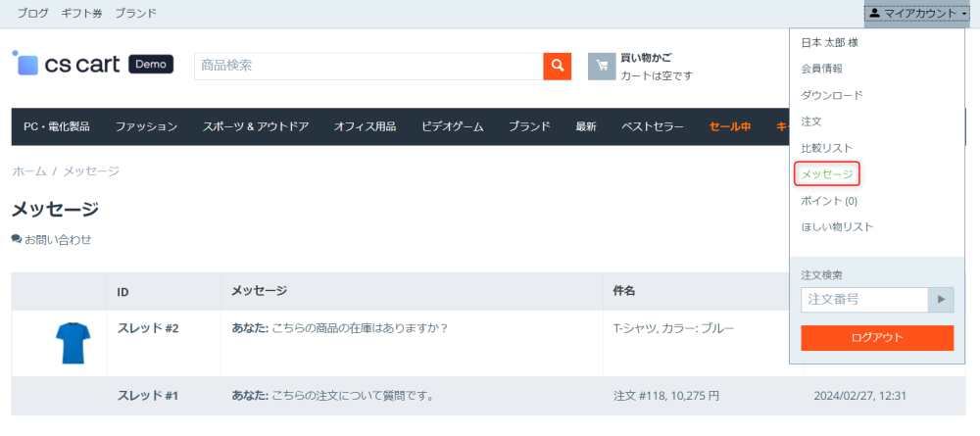Click the CS-Cart Demo logo
980x436 pixels.
click(92, 65)
